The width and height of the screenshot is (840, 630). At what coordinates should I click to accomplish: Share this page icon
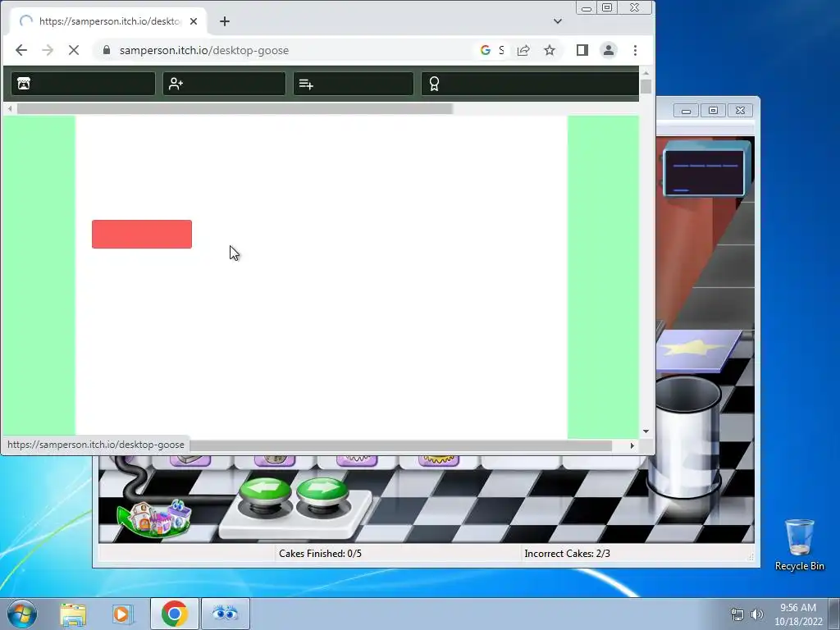point(523,50)
